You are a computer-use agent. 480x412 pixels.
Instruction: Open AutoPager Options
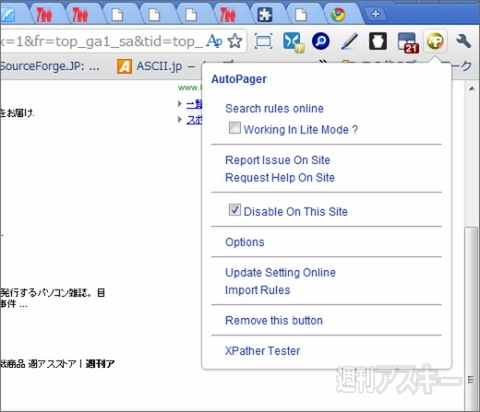coord(245,242)
